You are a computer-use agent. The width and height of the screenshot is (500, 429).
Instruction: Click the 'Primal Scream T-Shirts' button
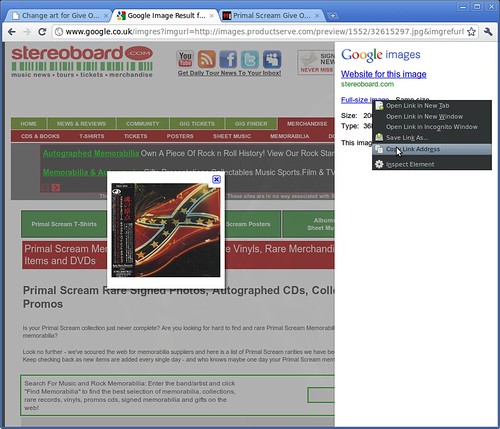(64, 224)
